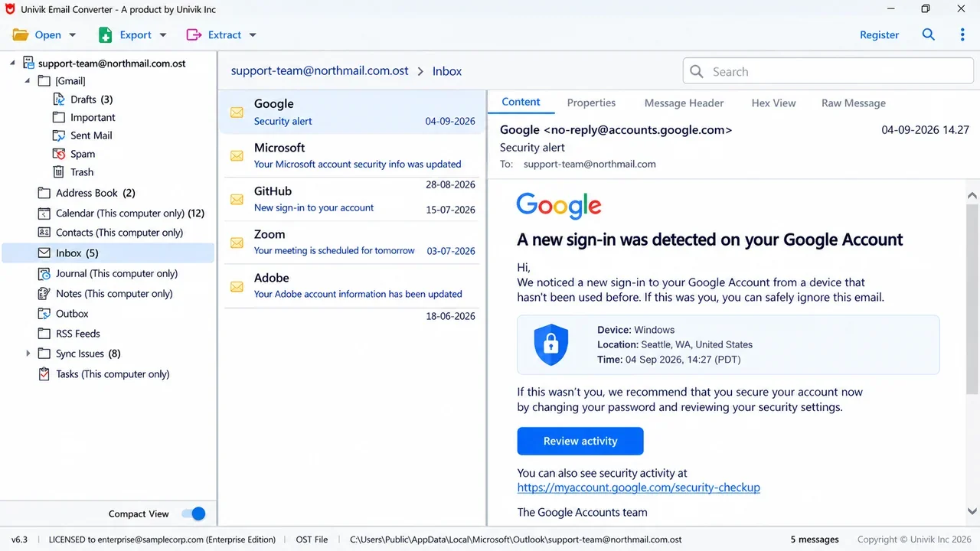Open the myaccount.google.com/security-checkup link
The height and width of the screenshot is (551, 980).
pyautogui.click(x=639, y=487)
